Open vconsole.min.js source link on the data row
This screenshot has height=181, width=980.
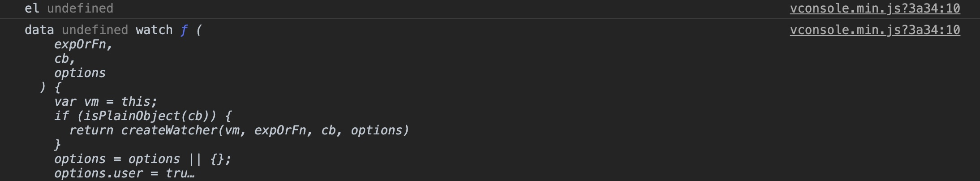coord(875,30)
